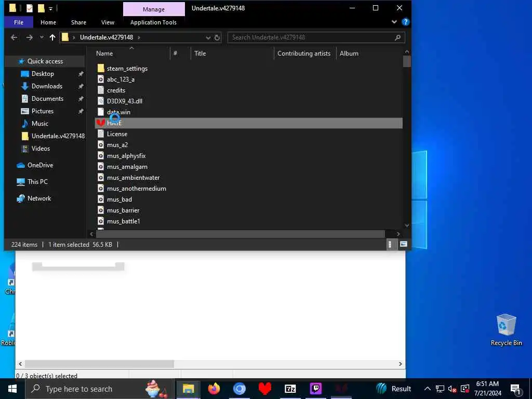Navigate up one folder level
This screenshot has width=532, height=399.
(52, 37)
